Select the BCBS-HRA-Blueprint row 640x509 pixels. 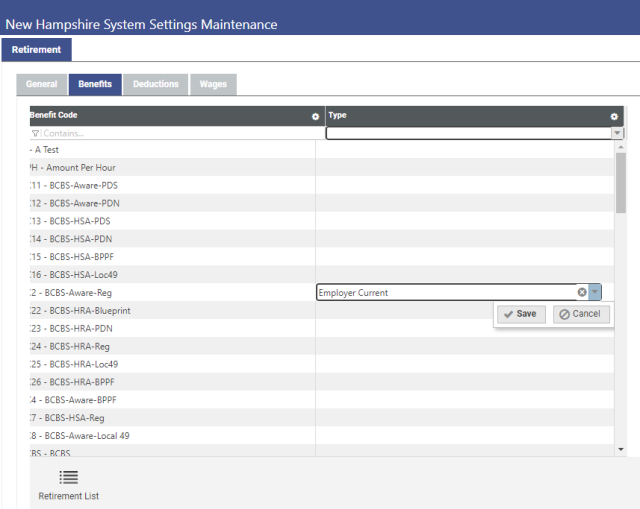coord(90,311)
